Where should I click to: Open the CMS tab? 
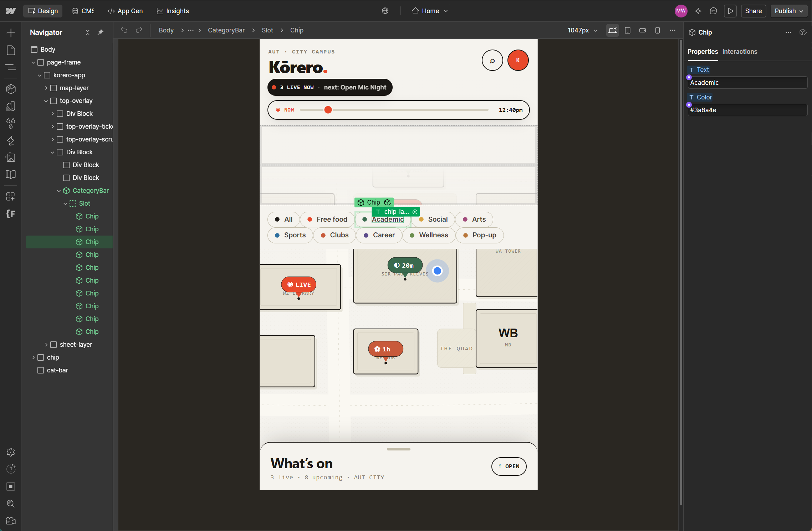(x=83, y=11)
